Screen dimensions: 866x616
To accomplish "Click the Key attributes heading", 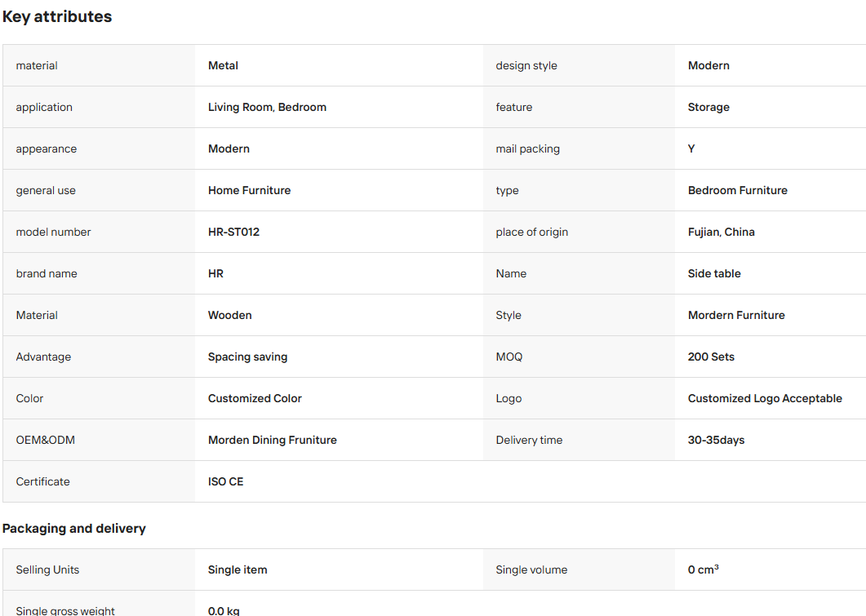I will pos(57,16).
